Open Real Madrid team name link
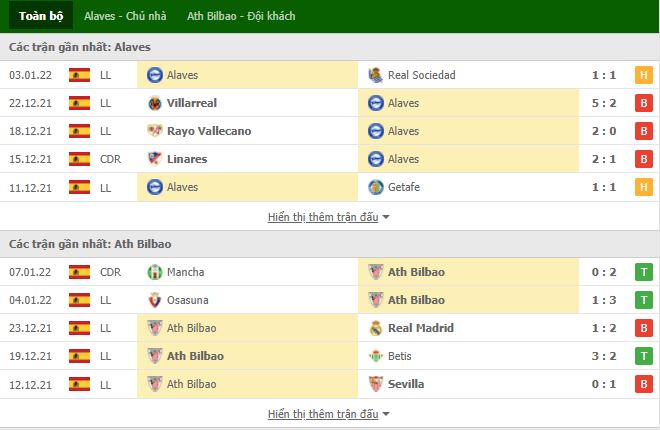Image resolution: width=660 pixels, height=430 pixels. coord(421,328)
